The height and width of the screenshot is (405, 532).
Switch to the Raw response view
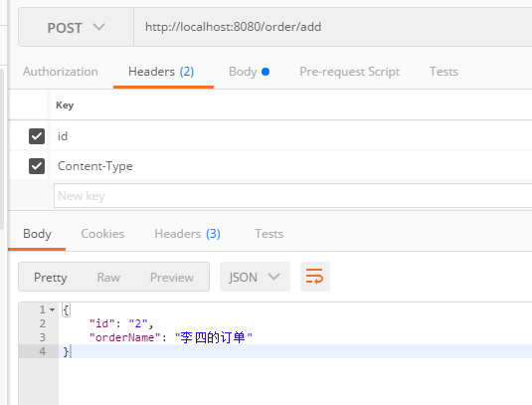coord(108,278)
